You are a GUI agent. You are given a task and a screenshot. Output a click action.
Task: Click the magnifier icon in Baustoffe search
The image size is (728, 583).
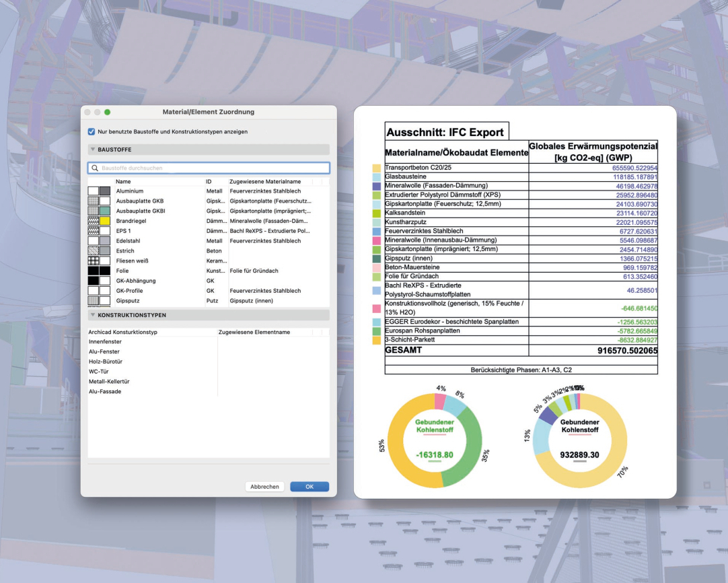96,168
